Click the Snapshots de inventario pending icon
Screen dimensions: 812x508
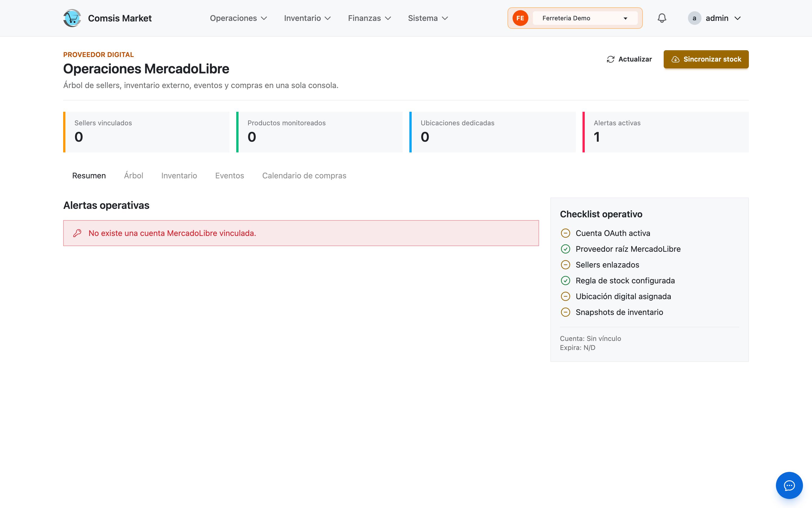pyautogui.click(x=565, y=312)
